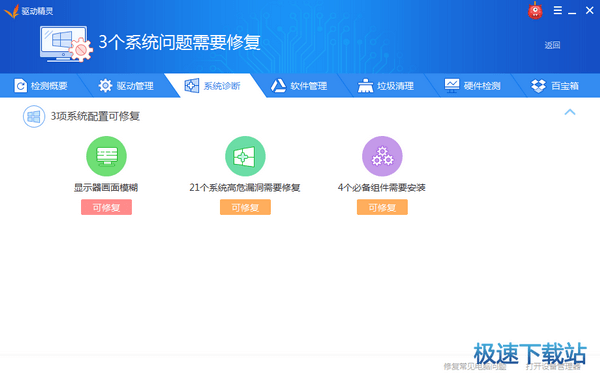Image resolution: width=600 pixels, height=378 pixels.
Task: Click the 4个必备组件需要安装 label
Action: (x=382, y=187)
